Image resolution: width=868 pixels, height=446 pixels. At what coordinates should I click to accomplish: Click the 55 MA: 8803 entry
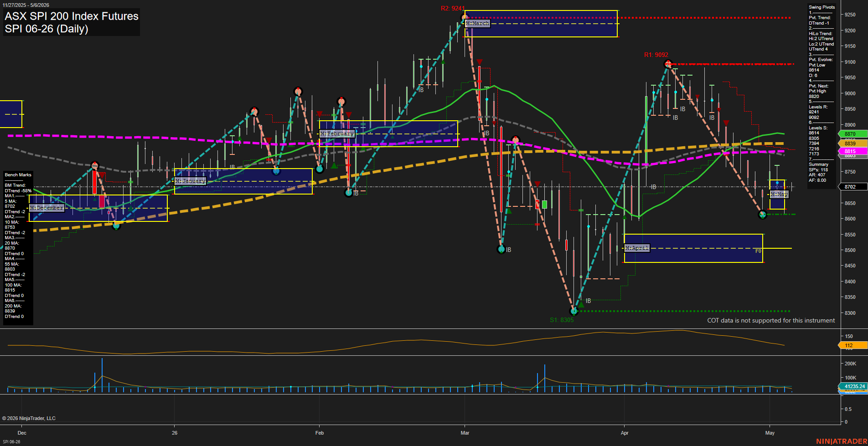[x=11, y=267]
